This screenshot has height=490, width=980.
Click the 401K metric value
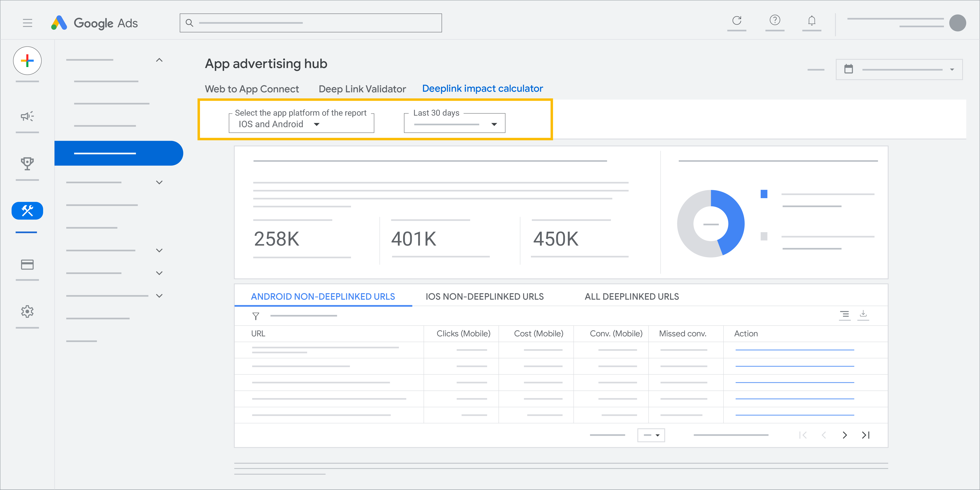tap(414, 239)
